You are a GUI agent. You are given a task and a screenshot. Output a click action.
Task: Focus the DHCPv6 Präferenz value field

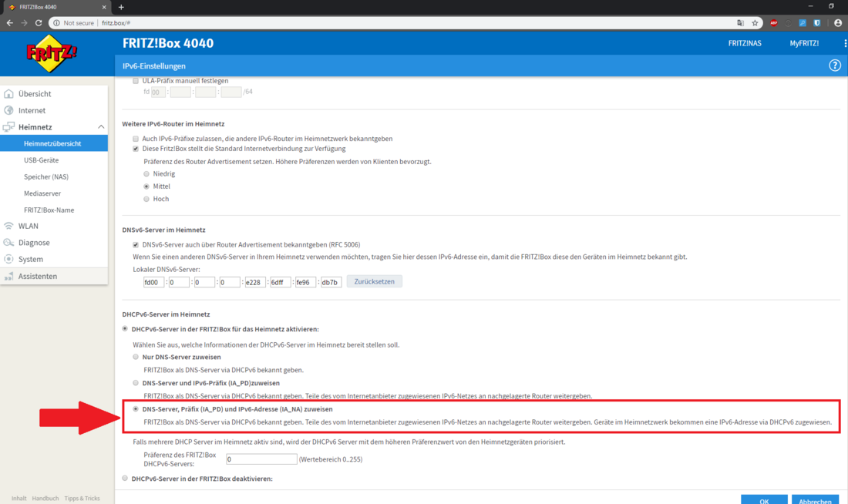(261, 459)
